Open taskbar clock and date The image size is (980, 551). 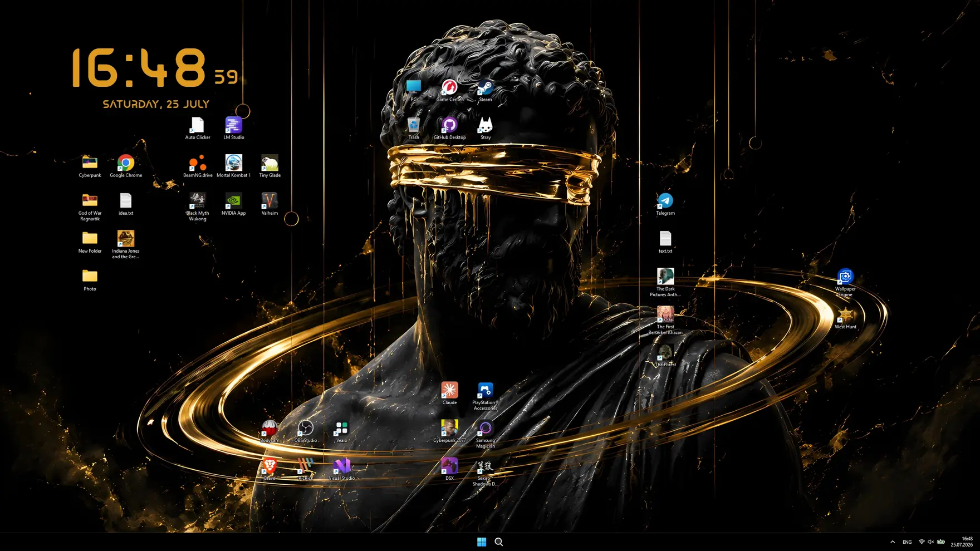(x=962, y=542)
